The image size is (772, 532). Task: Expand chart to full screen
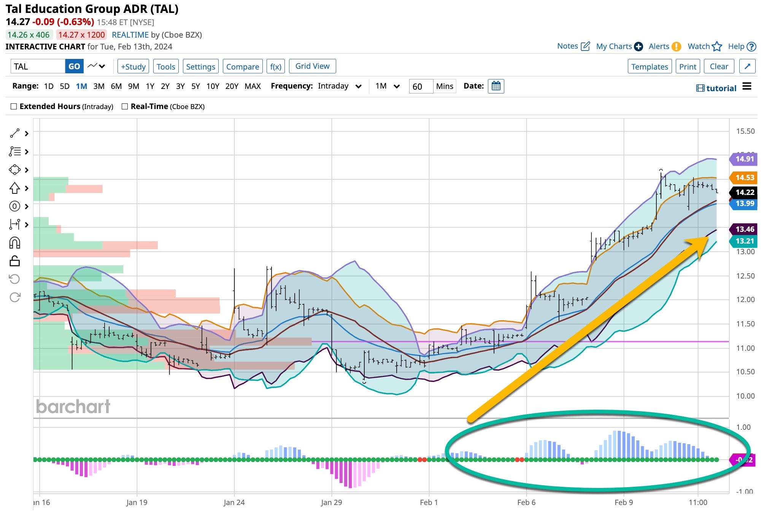pos(747,66)
